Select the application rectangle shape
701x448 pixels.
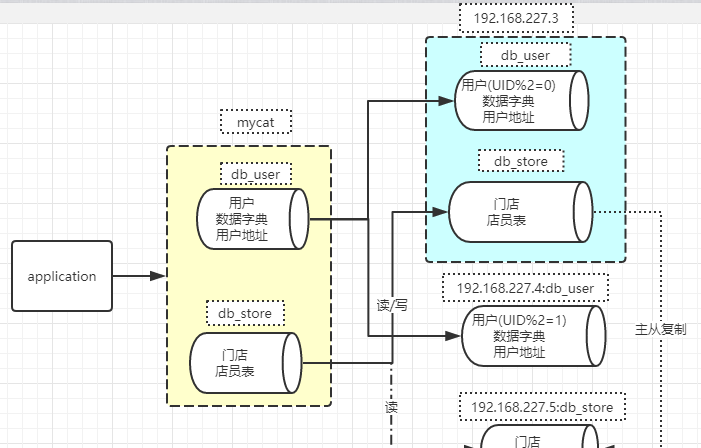coord(62,276)
